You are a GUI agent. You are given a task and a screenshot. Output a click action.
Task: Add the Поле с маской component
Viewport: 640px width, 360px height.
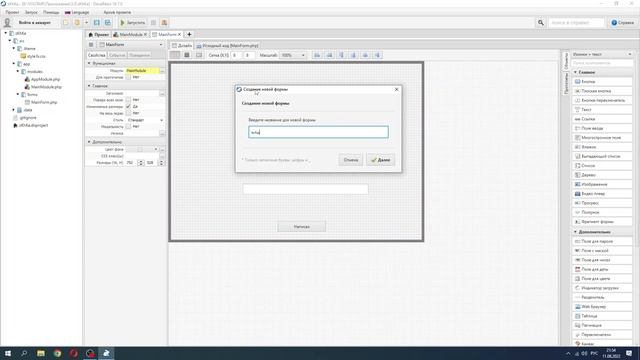click(x=602, y=251)
